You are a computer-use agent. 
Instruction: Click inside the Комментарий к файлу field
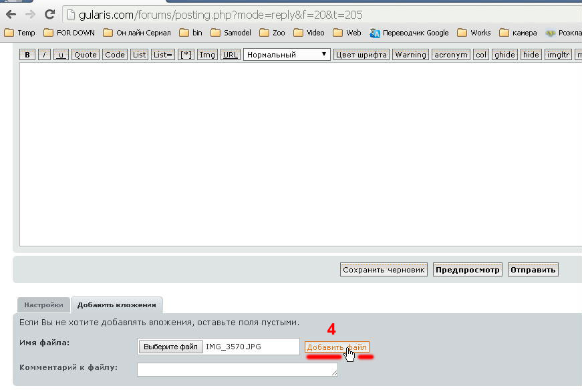click(237, 369)
